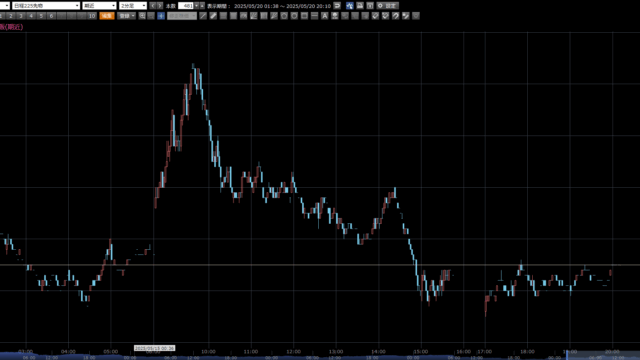The width and height of the screenshot is (640, 360).
Task: Toggle the blue crosshair cursor icon
Action: pyautogui.click(x=161, y=16)
